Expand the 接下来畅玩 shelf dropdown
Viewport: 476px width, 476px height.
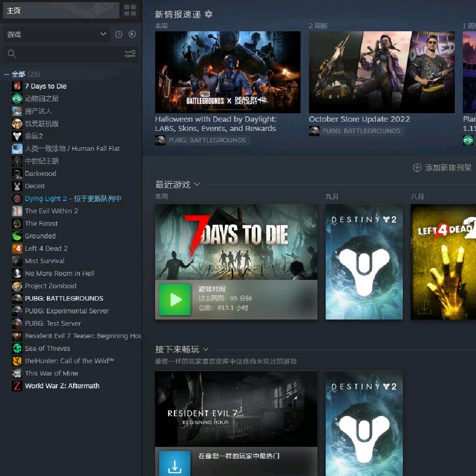pyautogui.click(x=205, y=350)
